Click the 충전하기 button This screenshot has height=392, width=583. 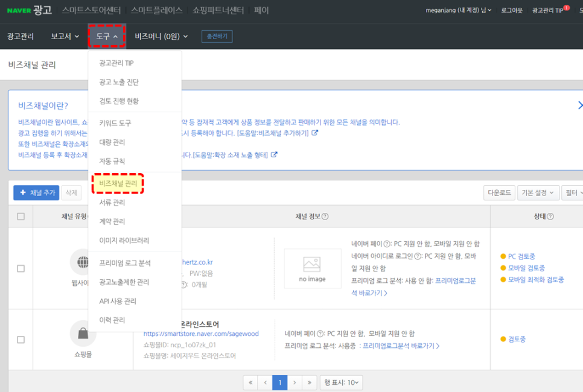click(x=217, y=36)
